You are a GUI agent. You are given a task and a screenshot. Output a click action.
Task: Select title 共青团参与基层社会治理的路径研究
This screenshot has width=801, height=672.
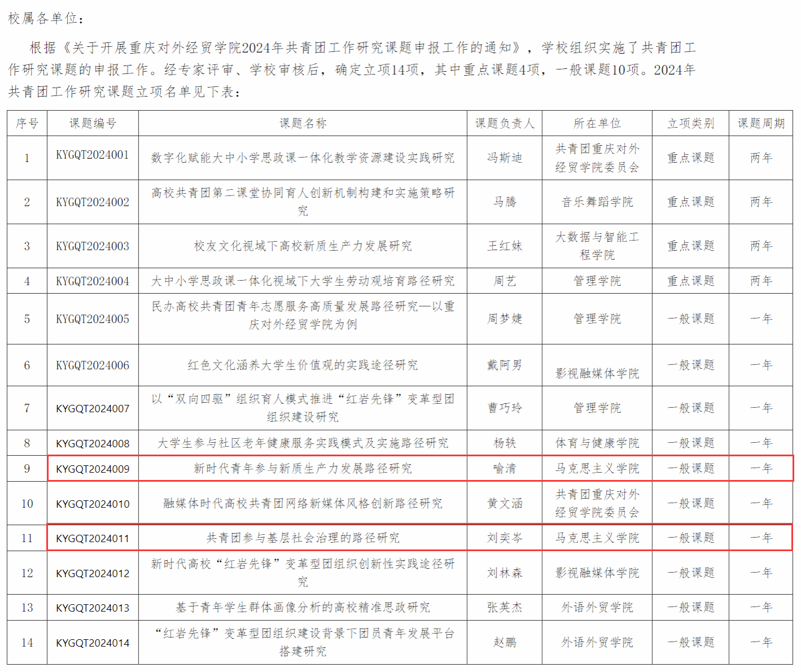point(303,538)
